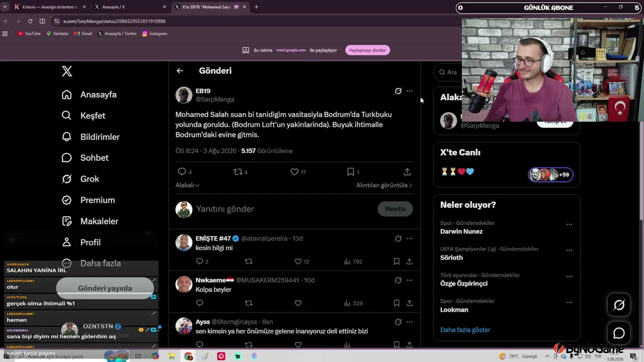The width and height of the screenshot is (644, 362).
Task: Open options for the Darwin Nunez trend
Action: (569, 225)
